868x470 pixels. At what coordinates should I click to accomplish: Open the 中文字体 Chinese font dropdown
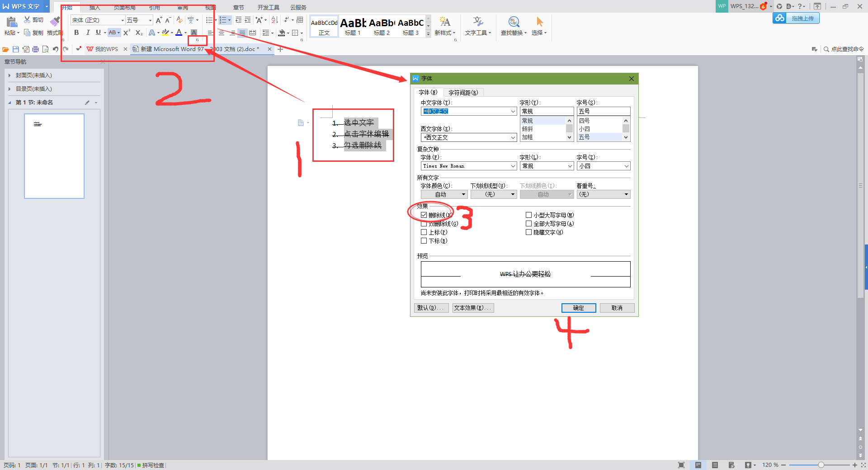click(x=513, y=111)
